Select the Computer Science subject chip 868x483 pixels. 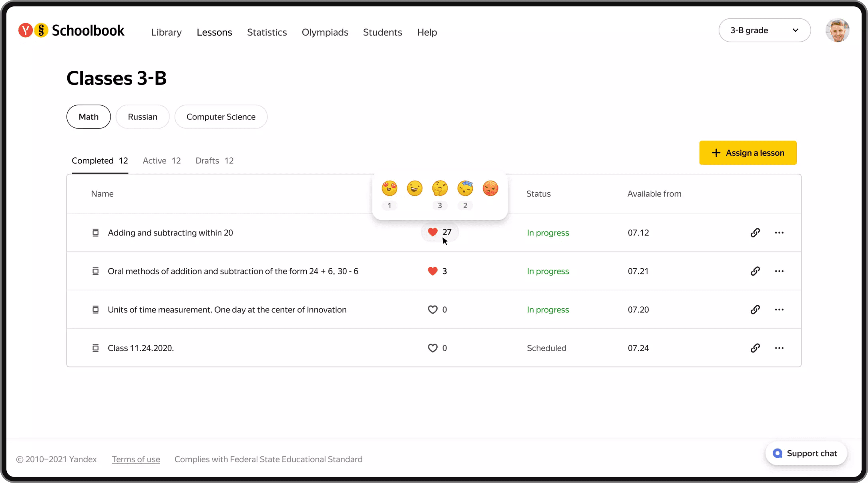coord(221,117)
